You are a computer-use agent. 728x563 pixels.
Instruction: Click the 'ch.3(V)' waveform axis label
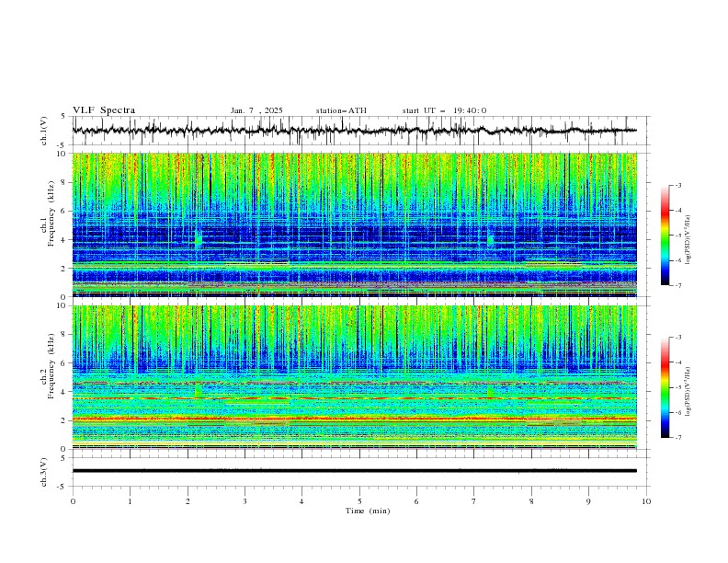point(44,472)
